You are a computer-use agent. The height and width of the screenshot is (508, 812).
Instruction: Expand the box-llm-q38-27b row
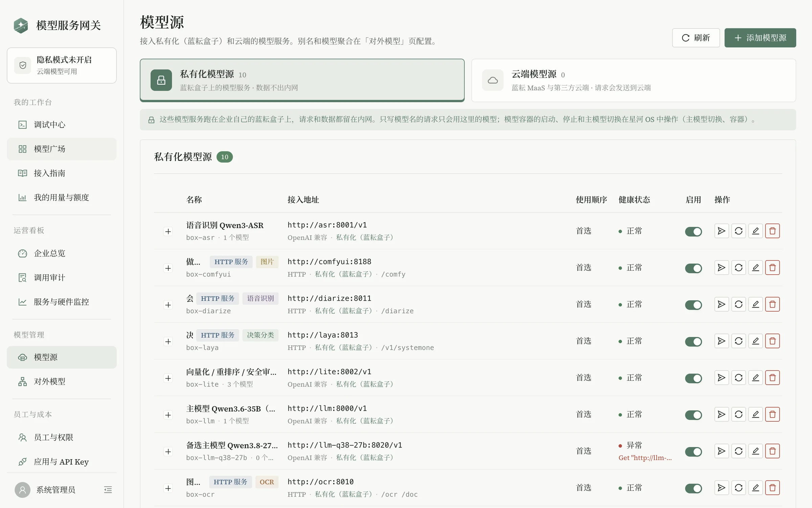[168, 451]
